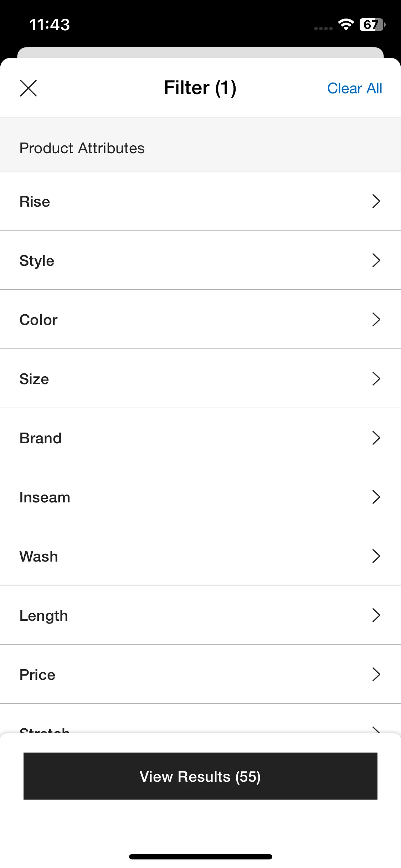Screen dimensions: 401x868
Task: Expand the Style row chevron arrow
Action: pos(376,260)
